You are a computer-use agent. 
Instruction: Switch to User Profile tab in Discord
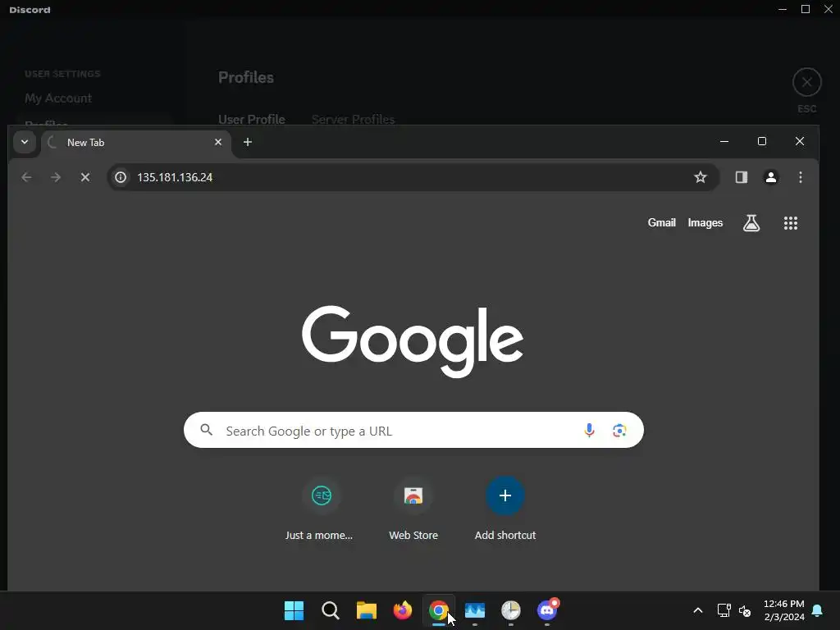[x=252, y=119]
